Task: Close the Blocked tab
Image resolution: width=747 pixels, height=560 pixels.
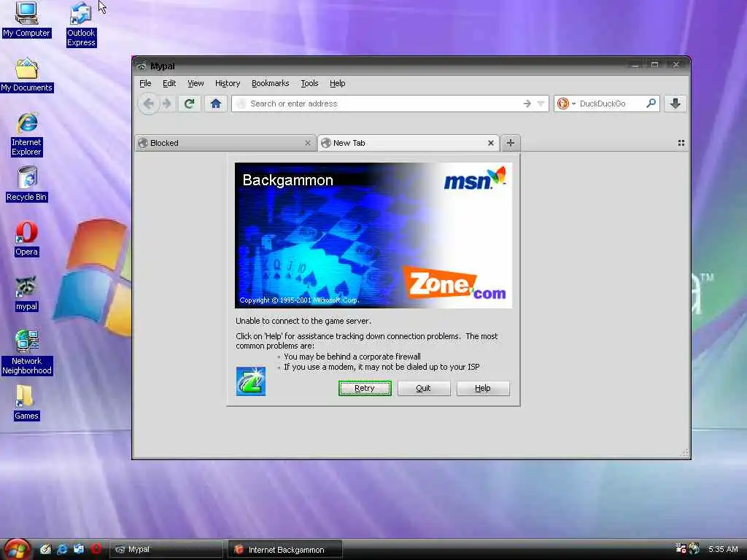Action: [308, 143]
